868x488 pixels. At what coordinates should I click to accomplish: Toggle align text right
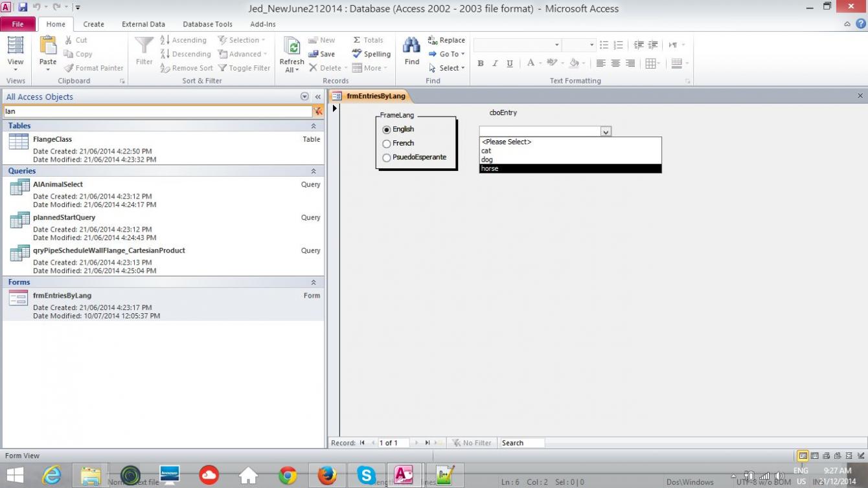click(630, 63)
